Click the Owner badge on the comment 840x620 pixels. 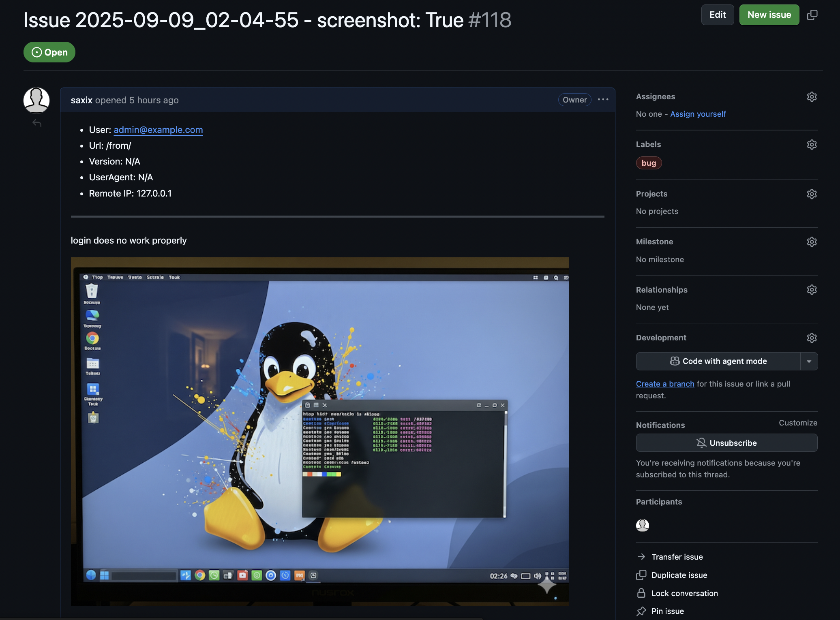(x=574, y=100)
